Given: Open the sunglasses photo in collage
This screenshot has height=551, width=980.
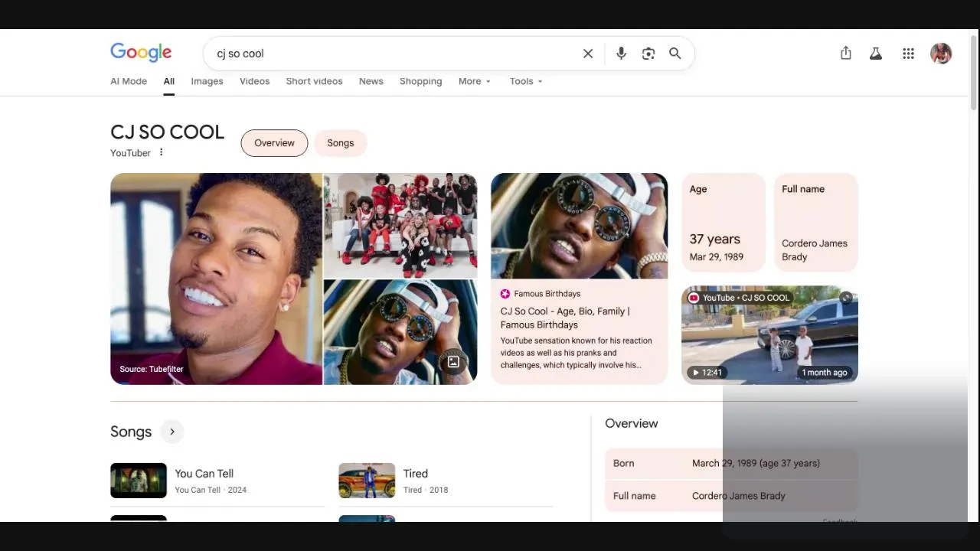Looking at the screenshot, I should [x=400, y=332].
